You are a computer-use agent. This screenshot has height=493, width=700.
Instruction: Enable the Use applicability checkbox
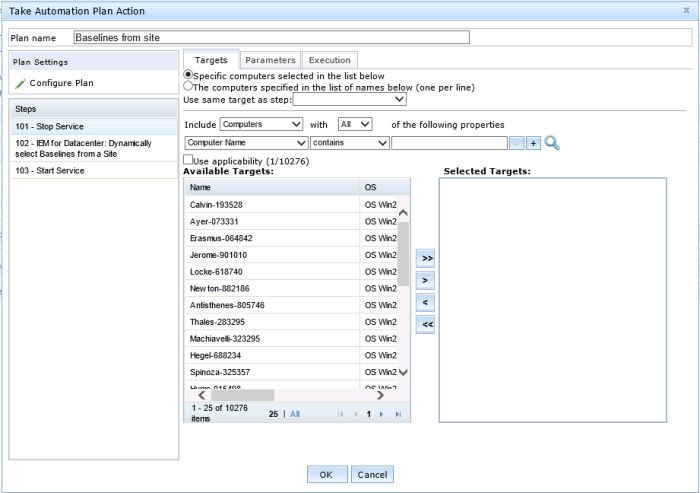click(x=188, y=160)
